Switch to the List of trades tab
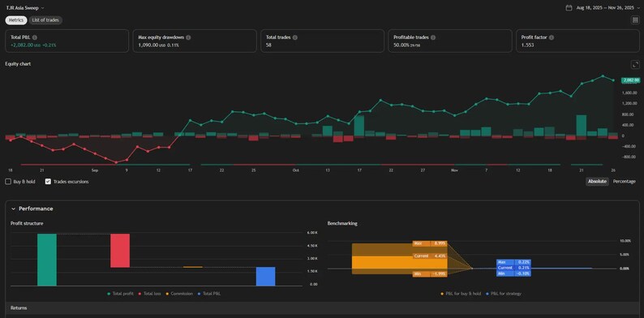The width and height of the screenshot is (644, 318). click(x=45, y=20)
